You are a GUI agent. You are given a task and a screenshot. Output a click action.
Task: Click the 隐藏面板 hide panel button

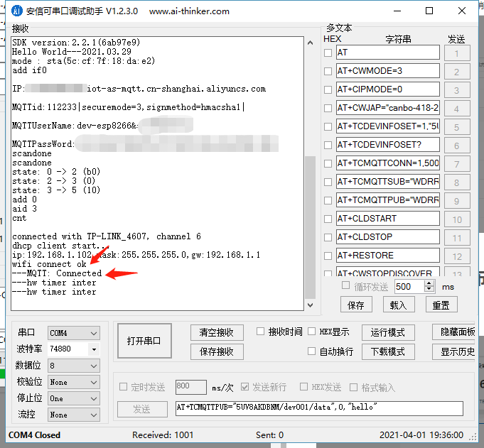pos(453,332)
